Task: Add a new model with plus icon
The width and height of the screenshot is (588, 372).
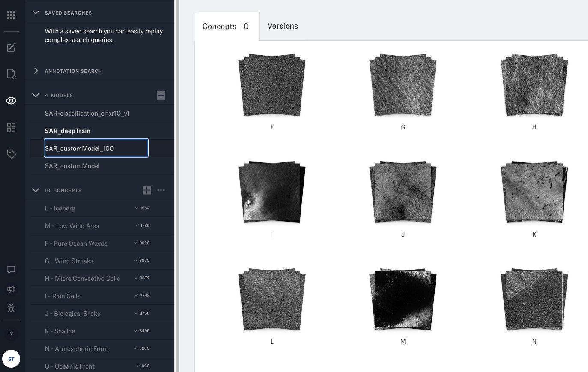Action: point(161,95)
